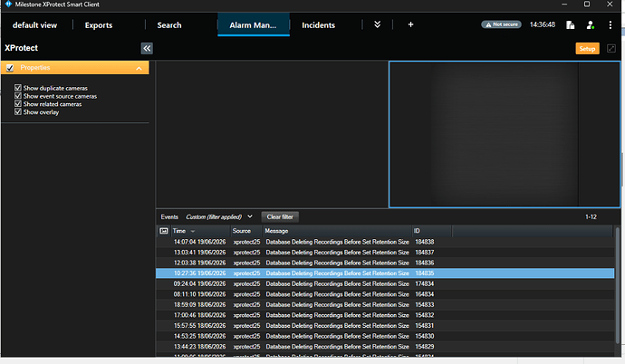Click the 14:36:48 clock display
625x364 pixels.
543,24
